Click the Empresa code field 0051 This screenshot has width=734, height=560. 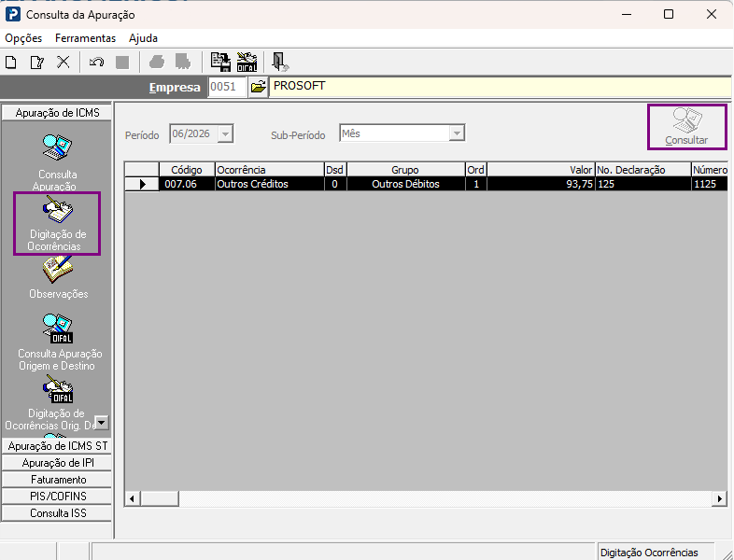(x=227, y=87)
